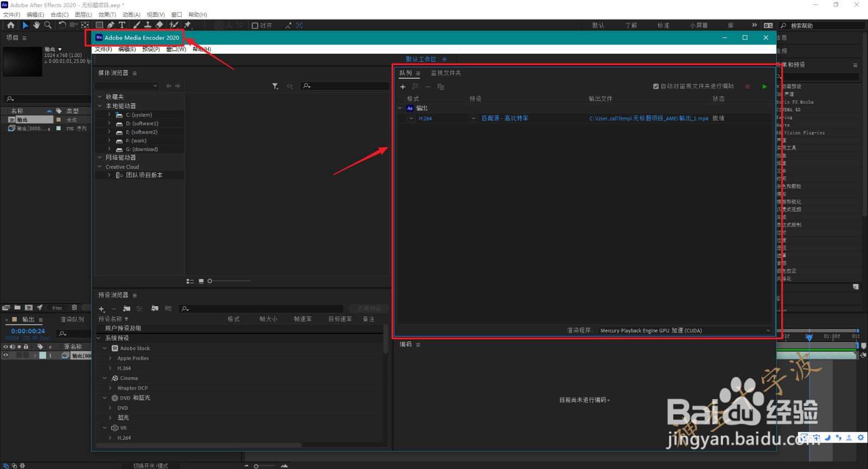Expand D: (software1) drive

(x=109, y=123)
